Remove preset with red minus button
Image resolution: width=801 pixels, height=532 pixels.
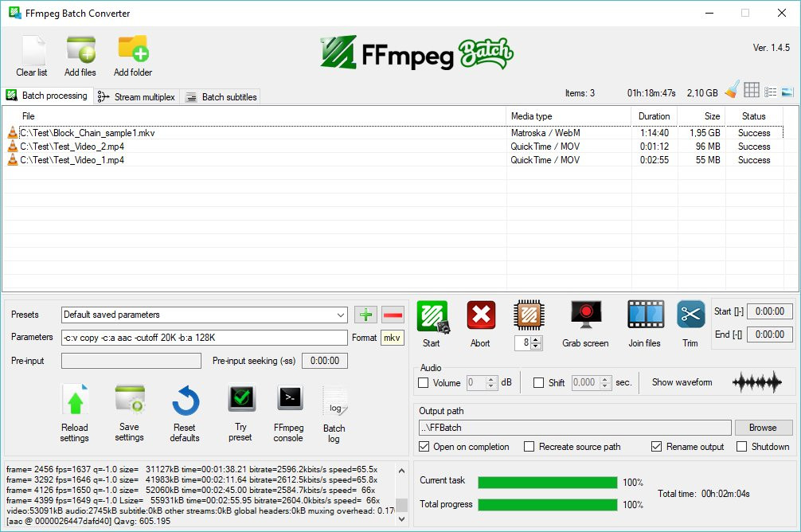(393, 315)
